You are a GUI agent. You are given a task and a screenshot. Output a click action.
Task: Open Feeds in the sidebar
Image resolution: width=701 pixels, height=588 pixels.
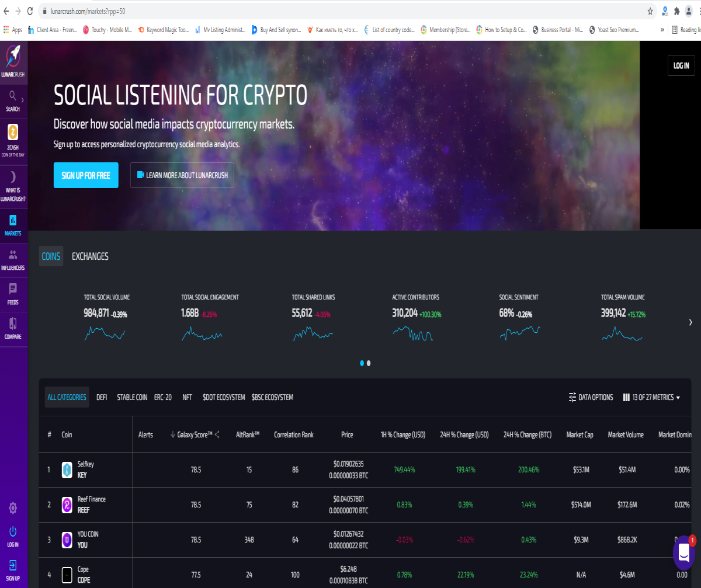[x=13, y=294]
